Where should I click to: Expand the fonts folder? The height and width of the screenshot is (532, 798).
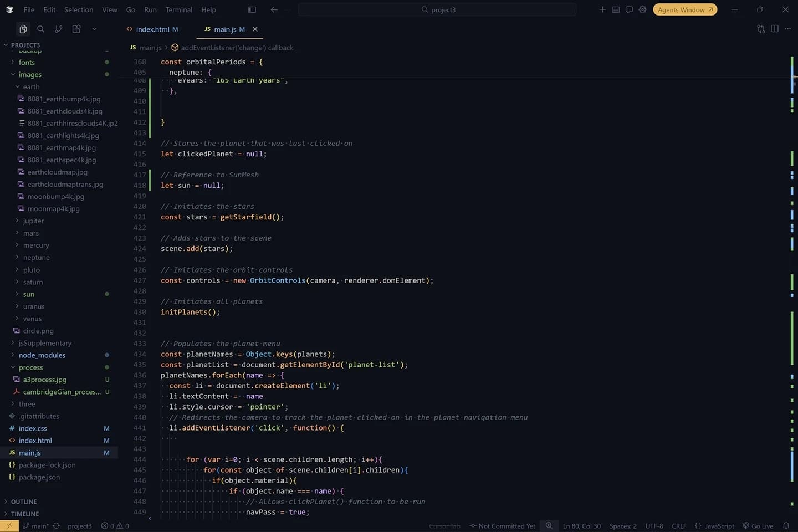(x=27, y=63)
